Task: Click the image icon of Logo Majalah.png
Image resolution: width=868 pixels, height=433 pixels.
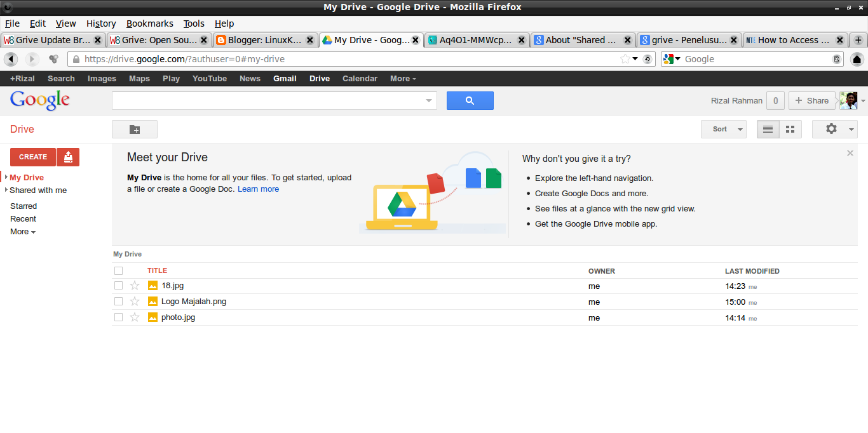Action: click(x=153, y=302)
